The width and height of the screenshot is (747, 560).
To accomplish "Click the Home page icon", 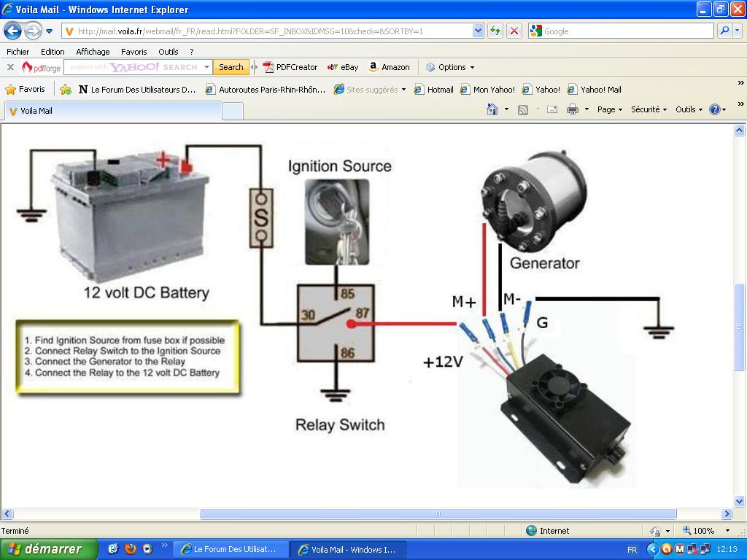I will 492,109.
